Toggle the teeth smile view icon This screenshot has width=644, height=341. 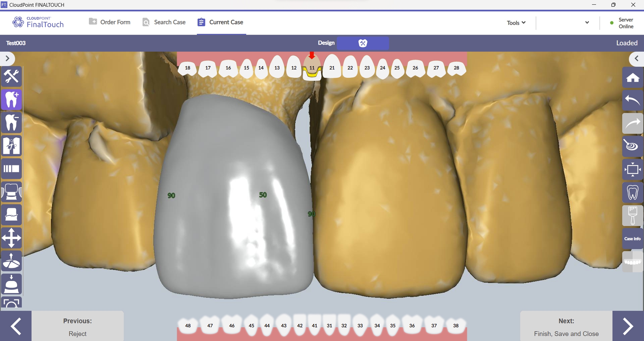tap(633, 262)
